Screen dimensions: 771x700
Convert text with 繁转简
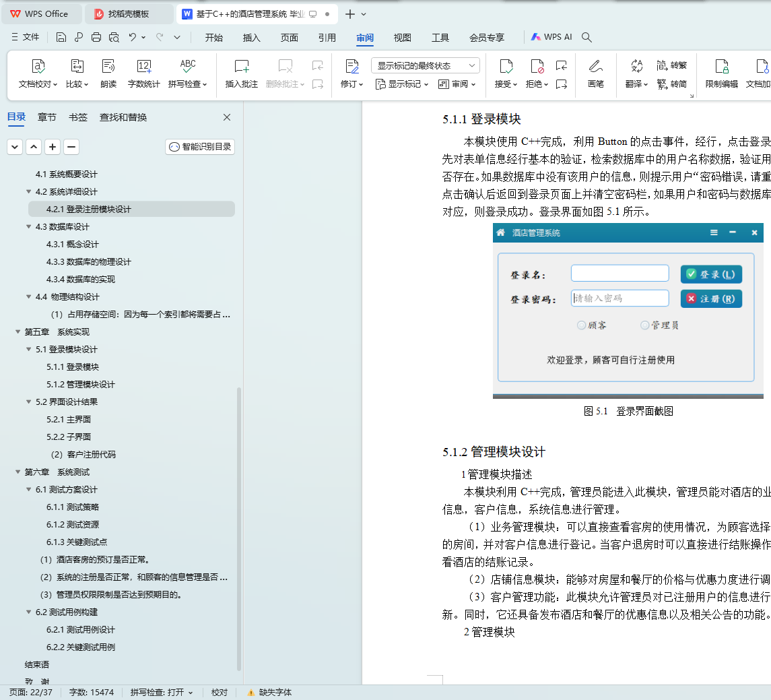tap(671, 84)
